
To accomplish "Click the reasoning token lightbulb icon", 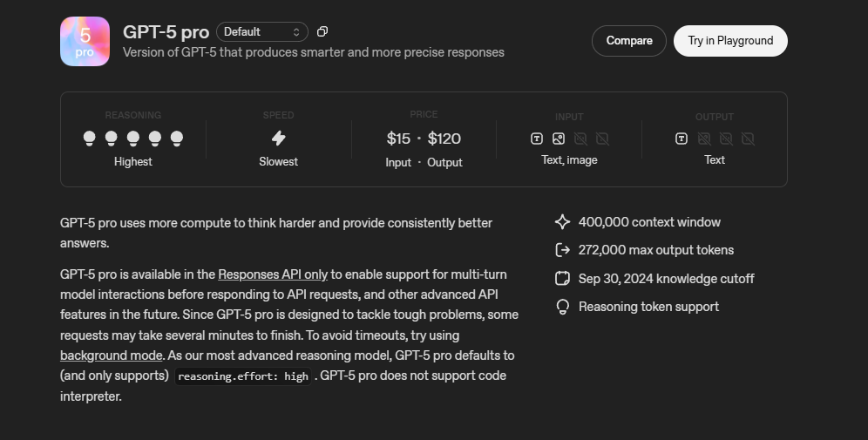I will [x=562, y=307].
